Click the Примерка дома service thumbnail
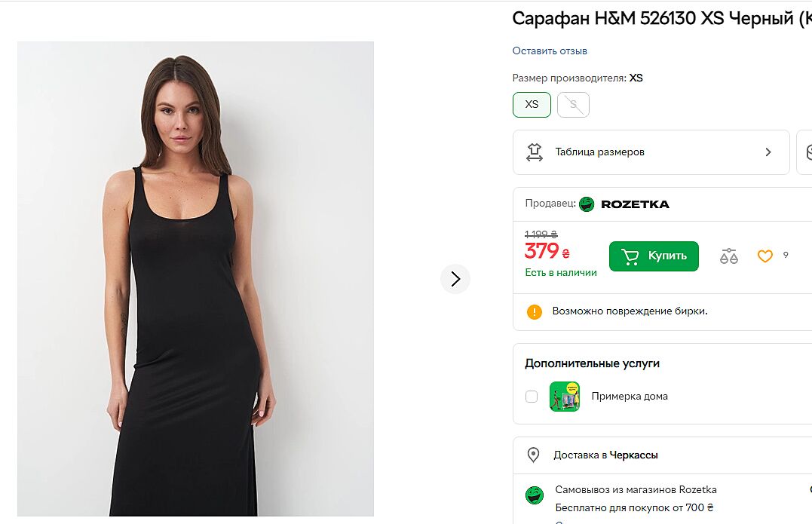Image resolution: width=812 pixels, height=524 pixels. click(x=565, y=397)
